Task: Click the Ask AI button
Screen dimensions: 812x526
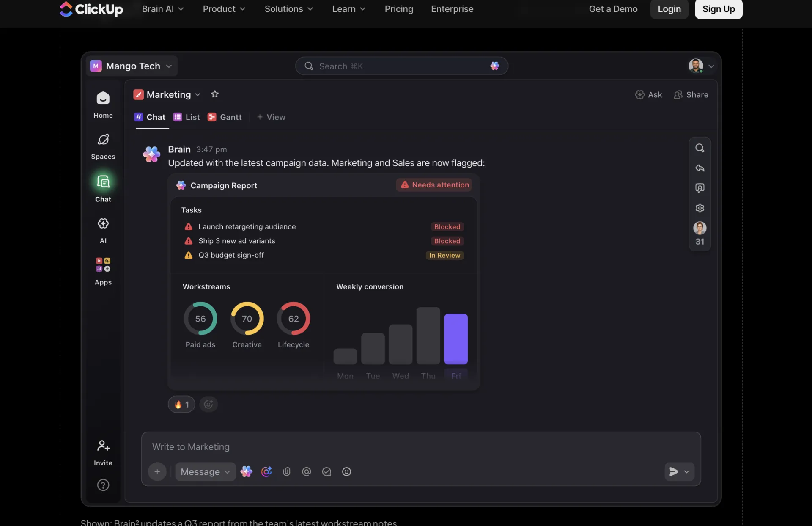Action: (648, 95)
